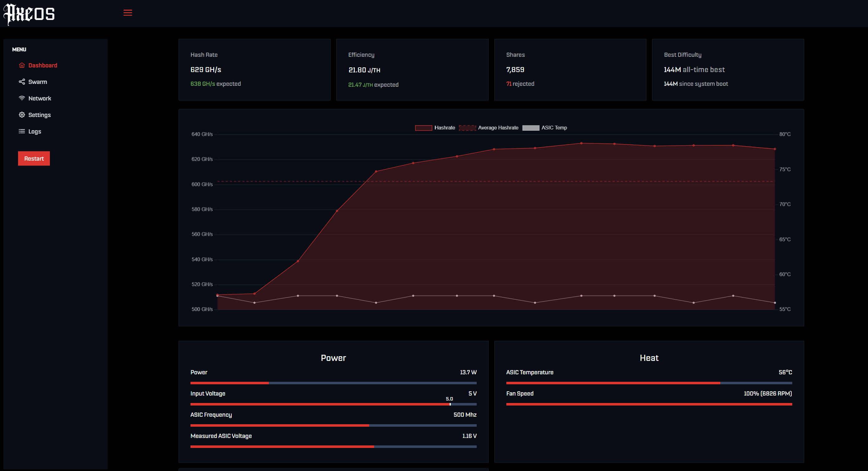Viewport: 868px width, 471px height.
Task: Click the ASIC Frequency progress bar
Action: (333, 425)
